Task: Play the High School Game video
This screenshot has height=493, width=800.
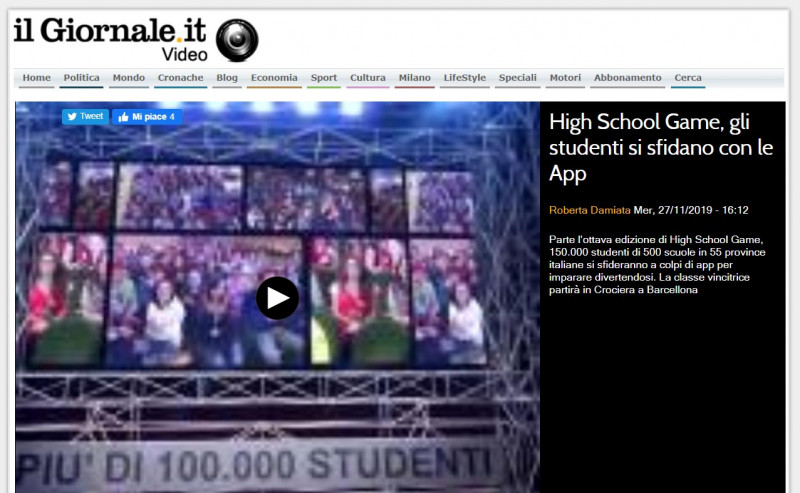Action: pyautogui.click(x=277, y=298)
